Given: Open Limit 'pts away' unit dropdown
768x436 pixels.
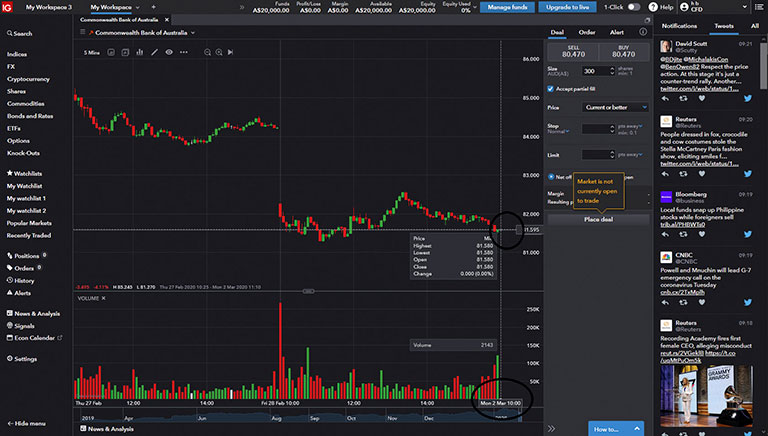Looking at the screenshot, I should (x=630, y=155).
